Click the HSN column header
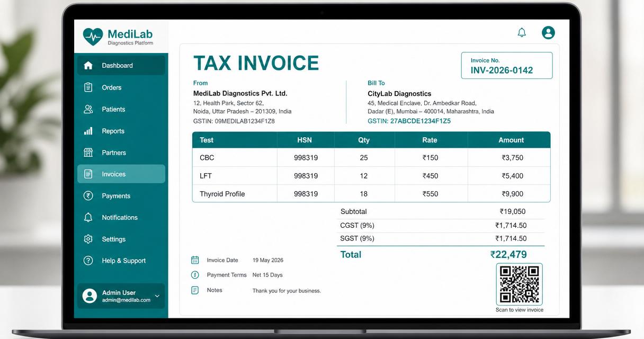The height and width of the screenshot is (339, 644). pyautogui.click(x=305, y=140)
